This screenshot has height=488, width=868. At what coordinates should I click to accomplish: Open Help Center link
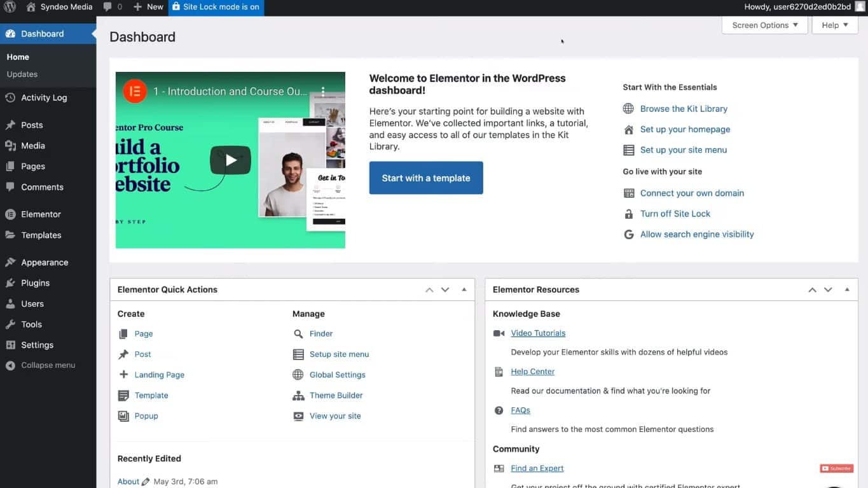533,372
